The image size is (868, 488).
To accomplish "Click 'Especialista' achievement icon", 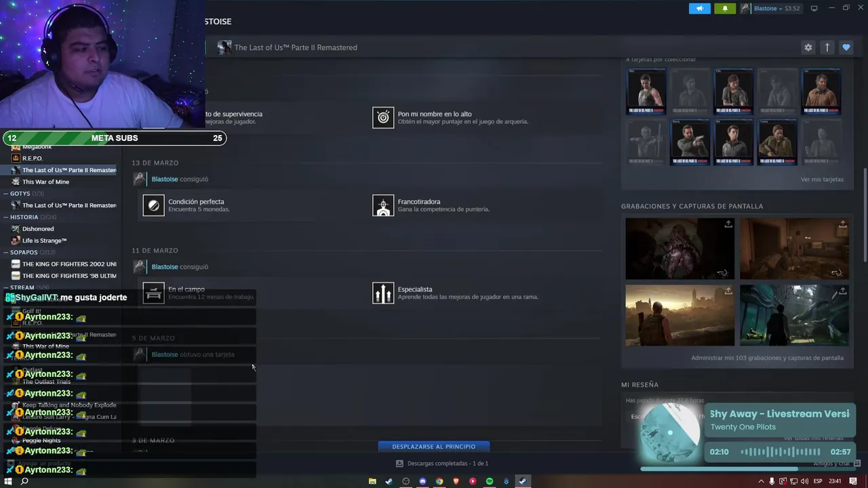I will [383, 293].
